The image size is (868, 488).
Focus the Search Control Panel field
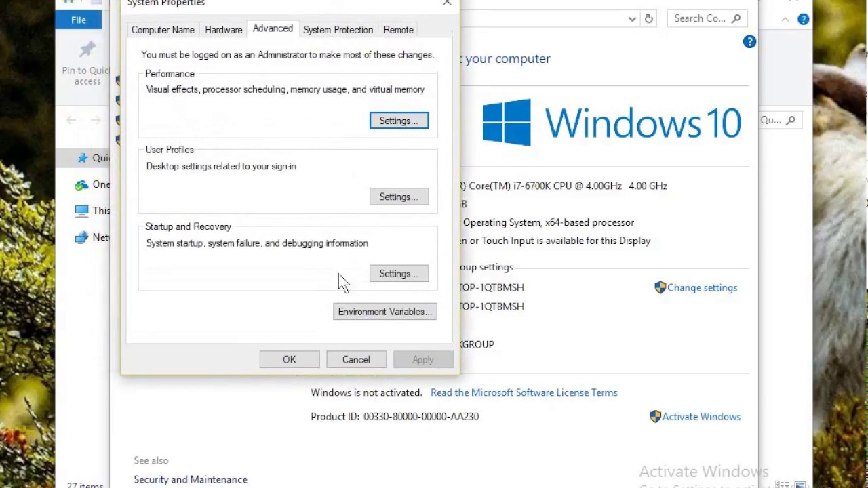(x=707, y=18)
